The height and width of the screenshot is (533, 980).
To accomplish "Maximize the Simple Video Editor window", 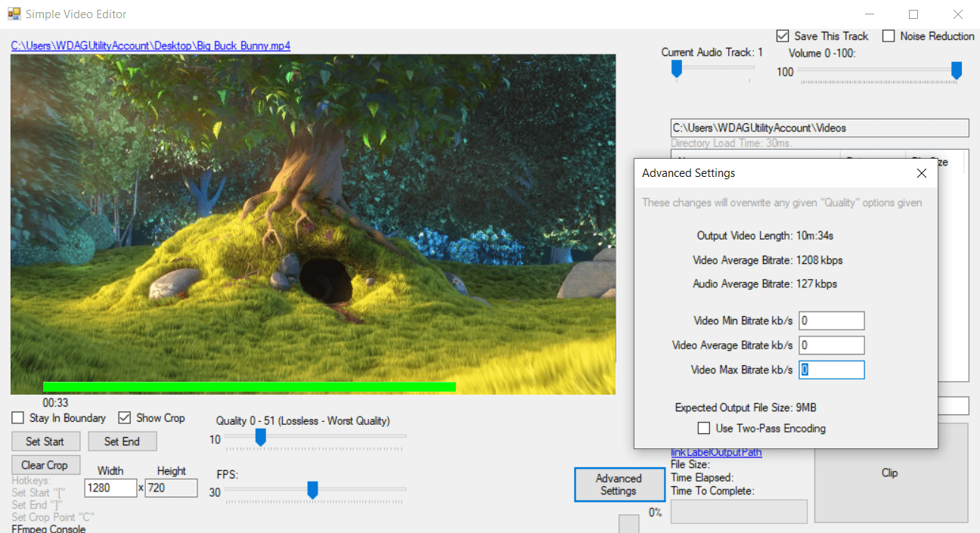I will coord(913,14).
